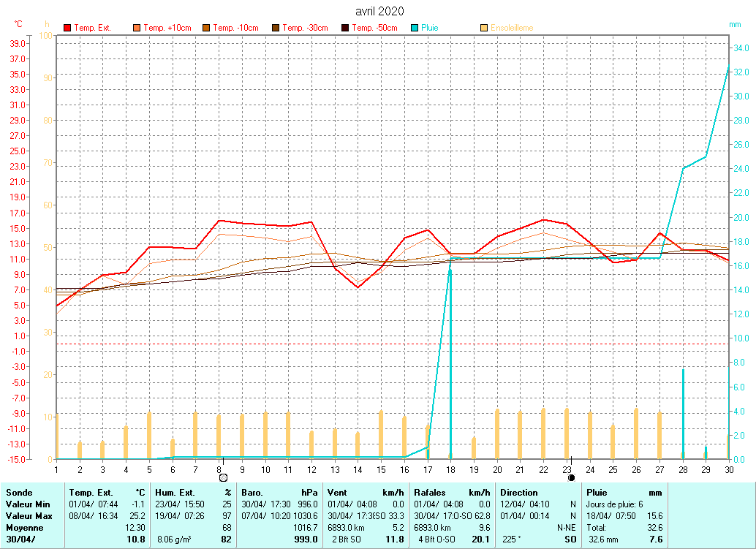Click day 18 on the horizontal axis
Screen dimensions: 756x549
tap(450, 469)
